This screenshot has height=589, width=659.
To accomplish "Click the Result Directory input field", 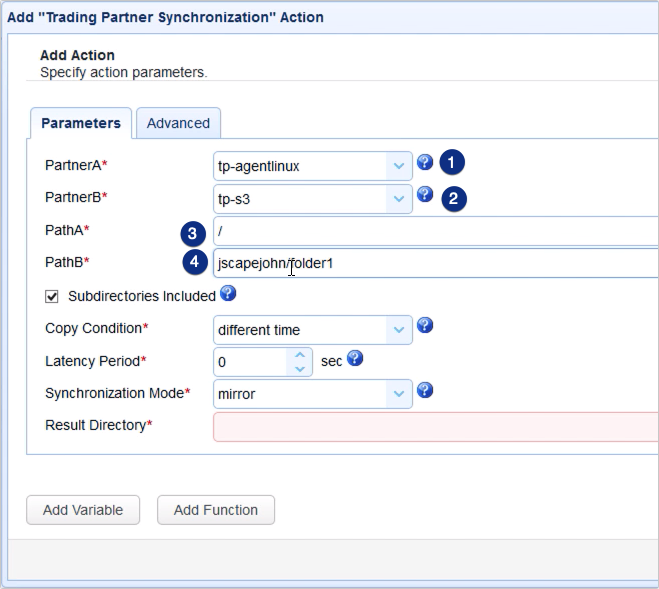I will [436, 427].
